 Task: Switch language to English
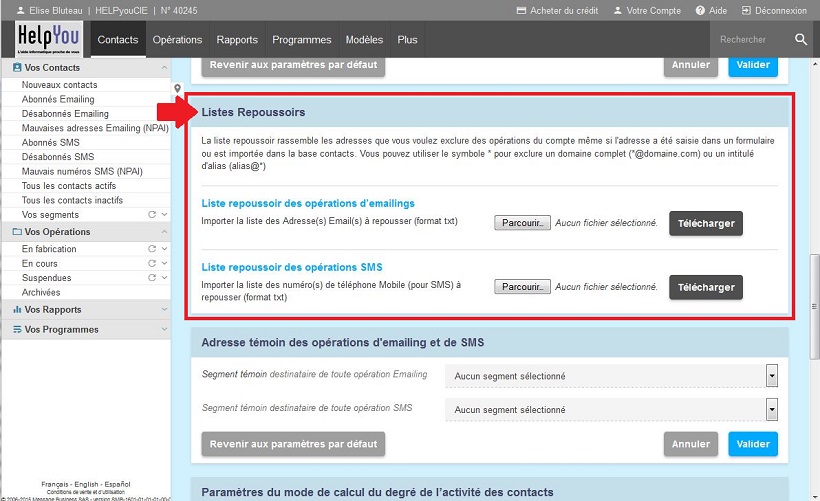pos(86,484)
